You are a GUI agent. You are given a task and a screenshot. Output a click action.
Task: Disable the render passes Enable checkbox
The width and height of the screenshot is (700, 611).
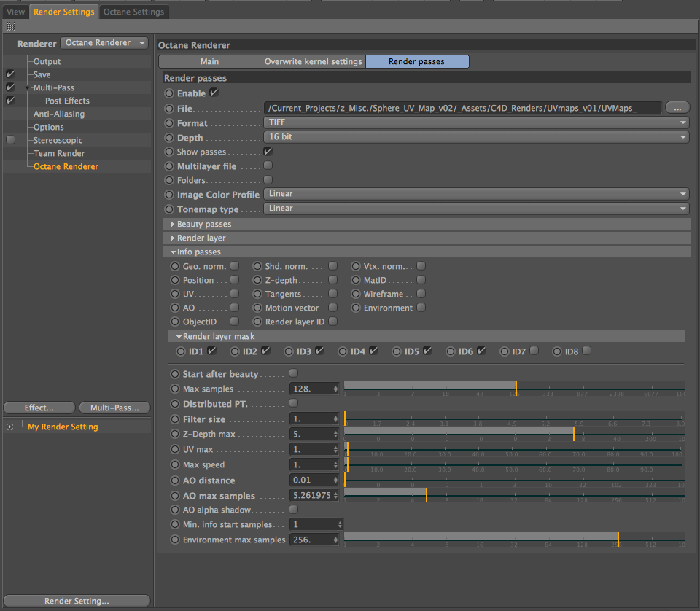214,93
